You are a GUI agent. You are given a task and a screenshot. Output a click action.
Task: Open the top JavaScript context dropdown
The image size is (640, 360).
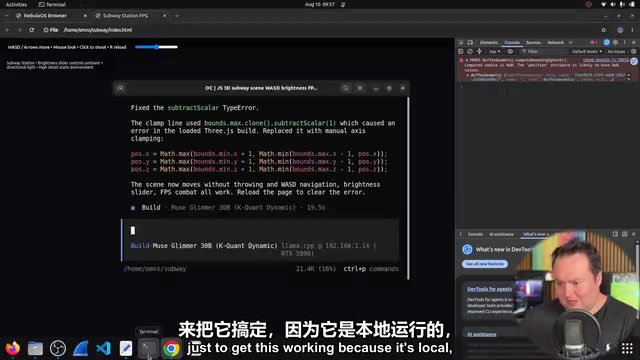pyautogui.click(x=495, y=51)
